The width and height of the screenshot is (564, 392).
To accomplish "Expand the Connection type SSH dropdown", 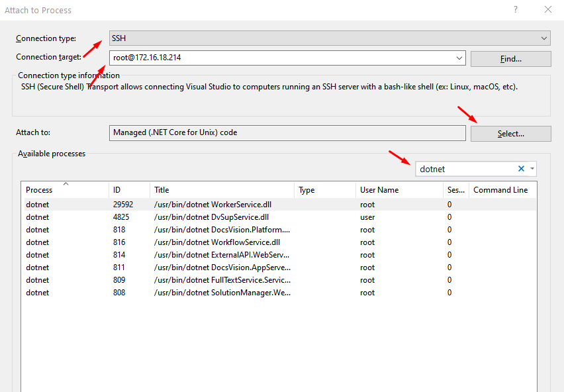I will (544, 38).
